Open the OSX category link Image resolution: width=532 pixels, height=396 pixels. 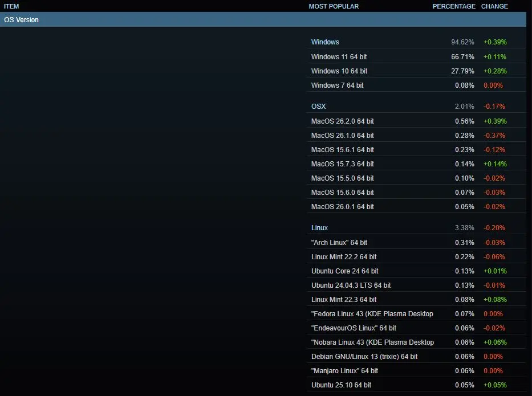(318, 106)
